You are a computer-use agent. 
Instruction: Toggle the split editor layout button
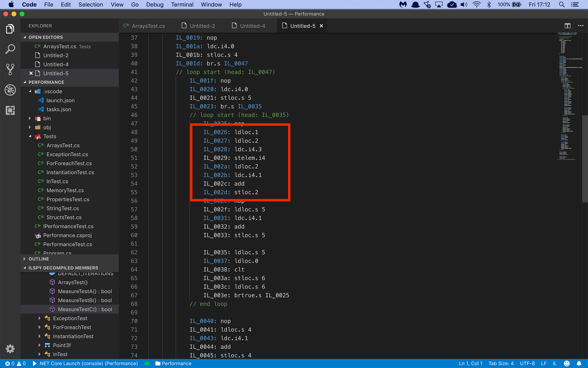tap(567, 26)
